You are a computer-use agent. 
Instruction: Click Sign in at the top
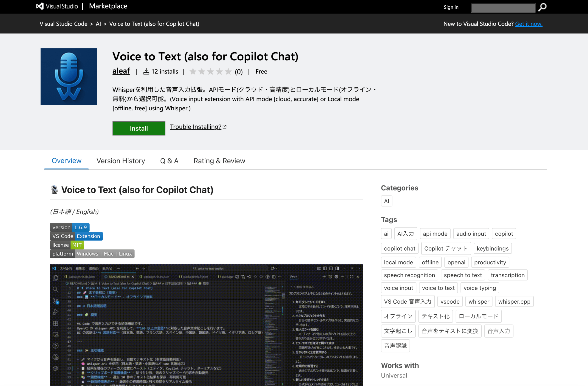point(451,7)
